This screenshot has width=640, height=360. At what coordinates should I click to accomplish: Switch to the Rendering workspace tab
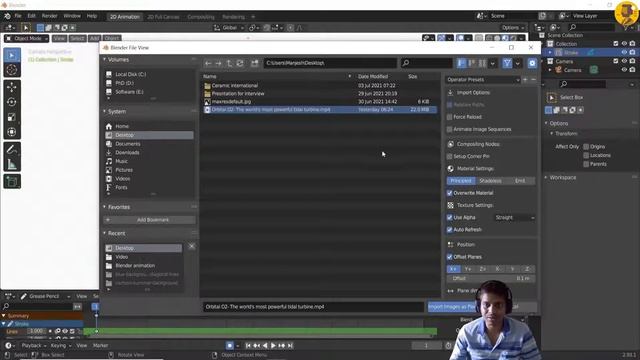click(x=233, y=17)
